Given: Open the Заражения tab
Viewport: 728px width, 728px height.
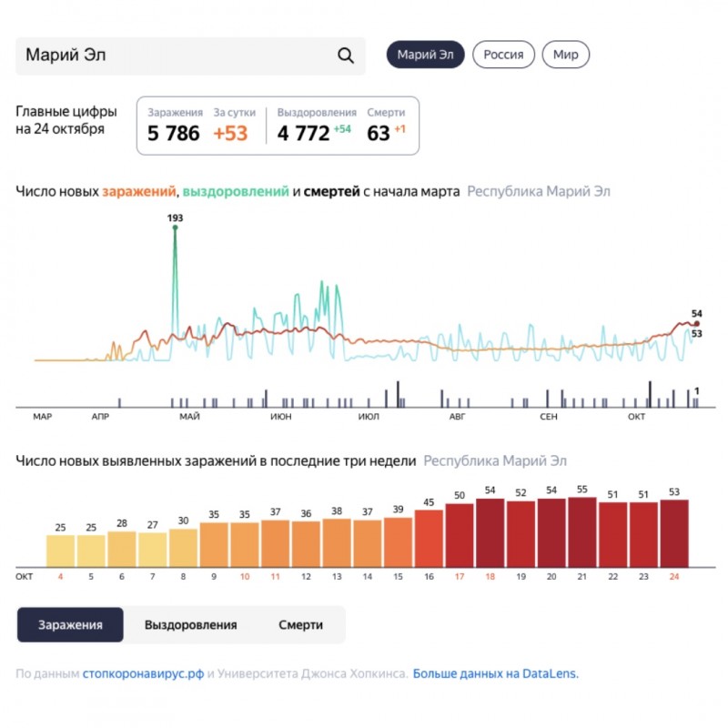Looking at the screenshot, I should point(70,625).
